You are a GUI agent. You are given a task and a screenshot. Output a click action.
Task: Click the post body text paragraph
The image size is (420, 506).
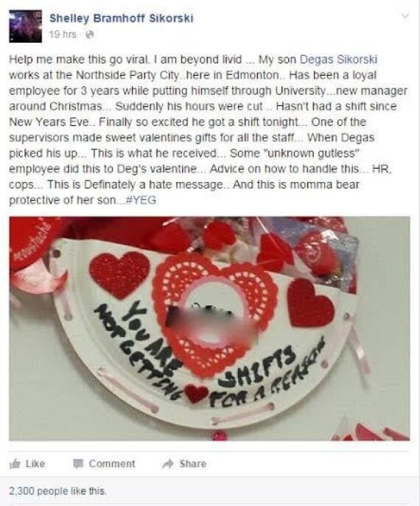click(x=209, y=130)
